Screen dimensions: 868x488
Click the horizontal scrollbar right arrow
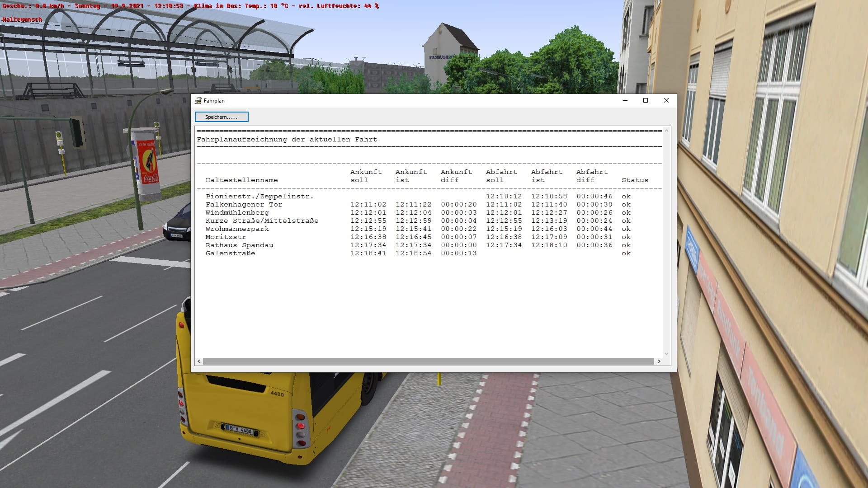[x=659, y=361]
